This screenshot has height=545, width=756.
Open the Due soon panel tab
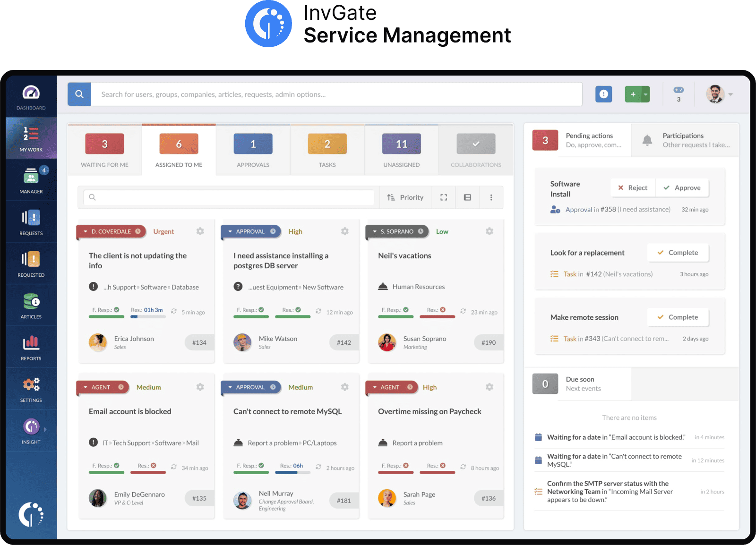tap(577, 384)
